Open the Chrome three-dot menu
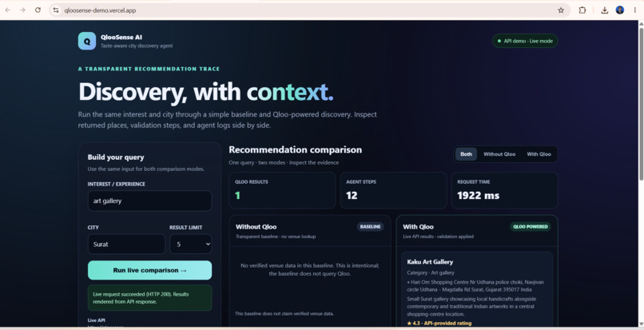The height and width of the screenshot is (330, 644). click(x=634, y=10)
